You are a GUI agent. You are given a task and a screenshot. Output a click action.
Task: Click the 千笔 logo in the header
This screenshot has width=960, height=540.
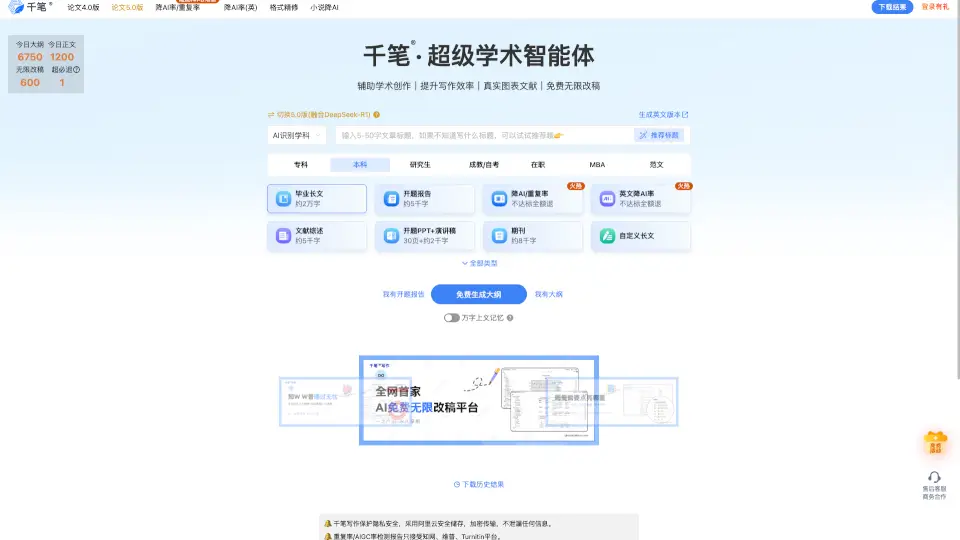tap(30, 7)
